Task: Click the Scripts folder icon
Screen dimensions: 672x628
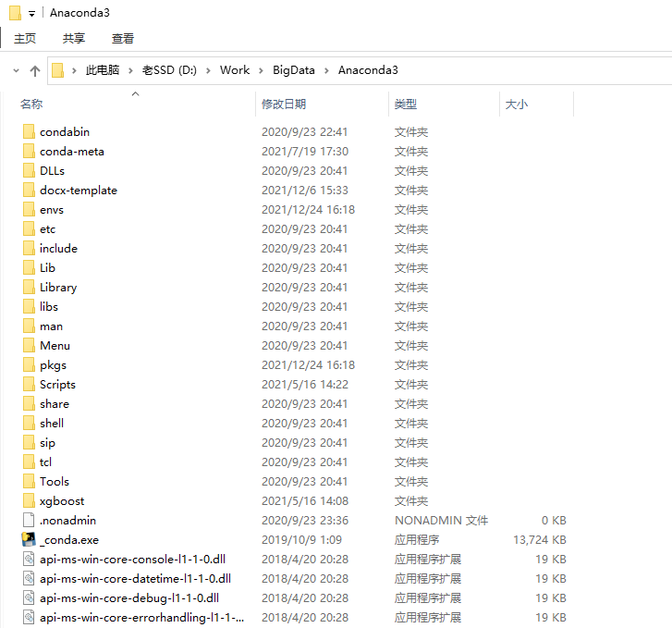Action: (x=29, y=384)
